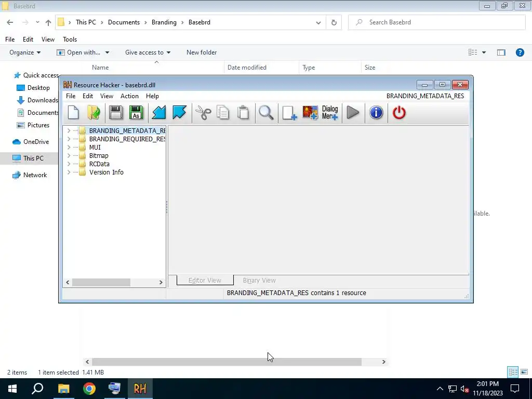Sort by the Date modified column header
Viewport: 532px width, 399px height.
click(247, 67)
